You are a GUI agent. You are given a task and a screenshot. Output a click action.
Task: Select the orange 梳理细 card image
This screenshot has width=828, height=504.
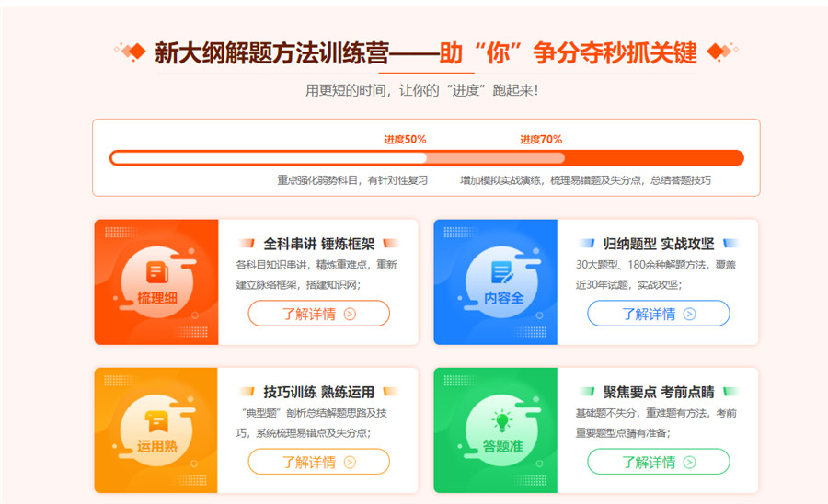(156, 282)
